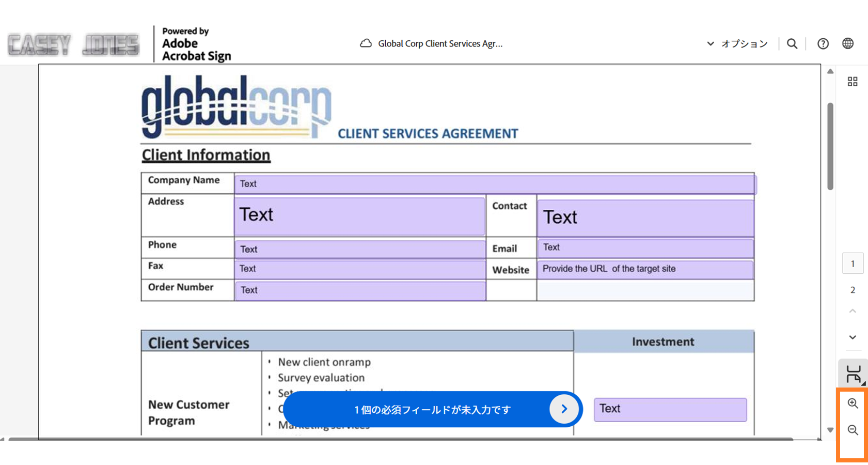Click the search magnifier icon
Screen dimensions: 868x465
click(x=792, y=44)
